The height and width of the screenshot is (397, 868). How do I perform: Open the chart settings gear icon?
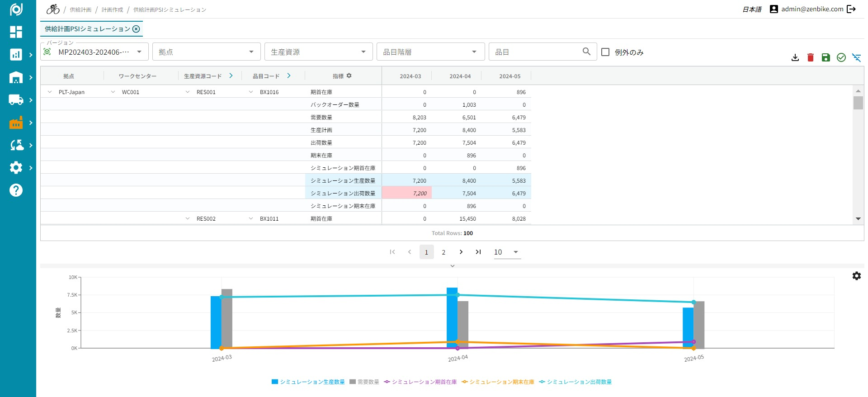click(856, 276)
